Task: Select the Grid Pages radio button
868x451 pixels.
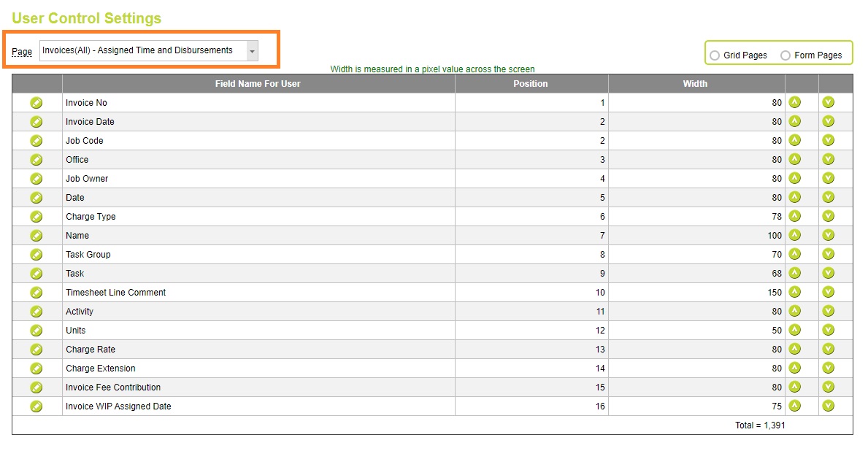Action: [714, 55]
